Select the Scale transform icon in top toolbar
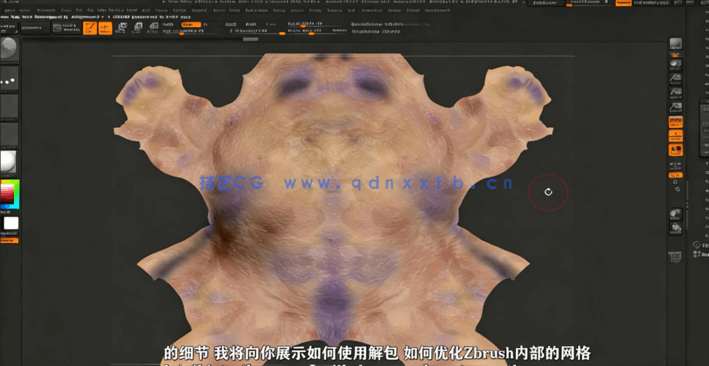The image size is (709, 366). 137,28
